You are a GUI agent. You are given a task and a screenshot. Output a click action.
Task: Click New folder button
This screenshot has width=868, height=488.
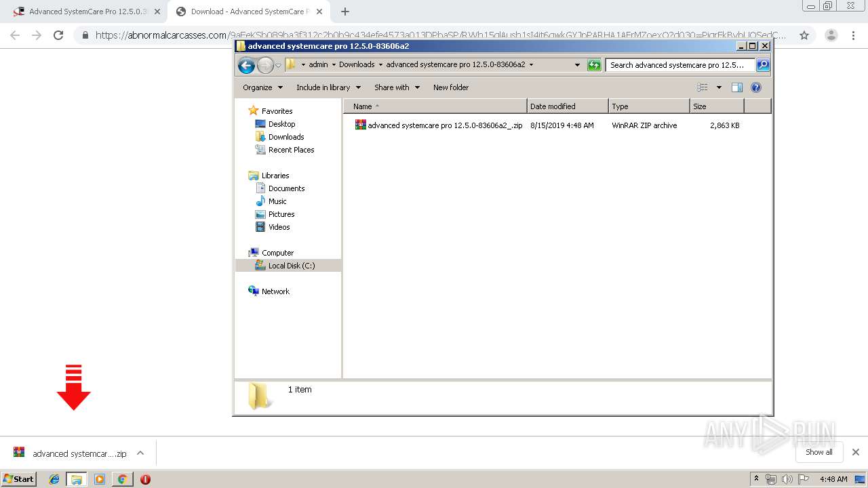(x=451, y=87)
